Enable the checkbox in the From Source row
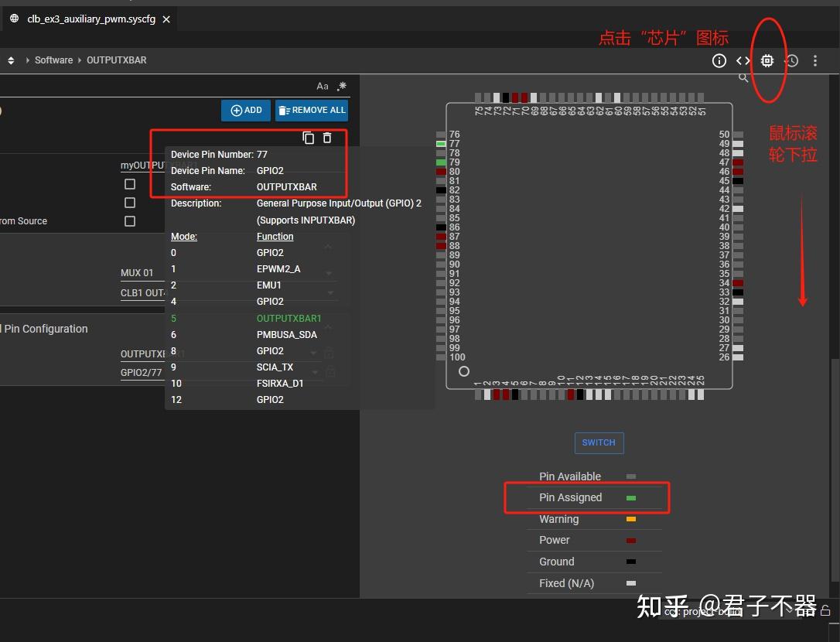Image resolution: width=840 pixels, height=642 pixels. pyautogui.click(x=129, y=220)
